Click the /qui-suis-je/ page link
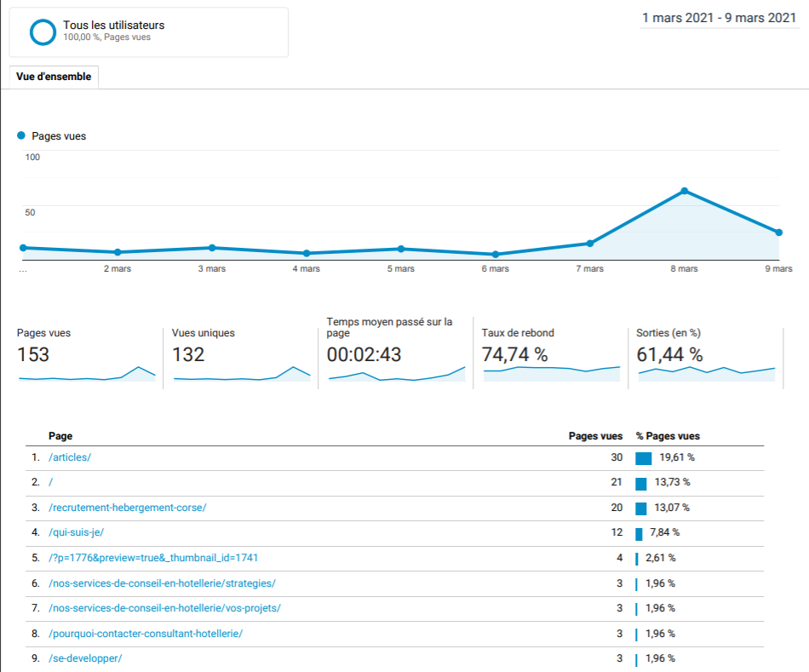This screenshot has width=809, height=672. coord(76,533)
